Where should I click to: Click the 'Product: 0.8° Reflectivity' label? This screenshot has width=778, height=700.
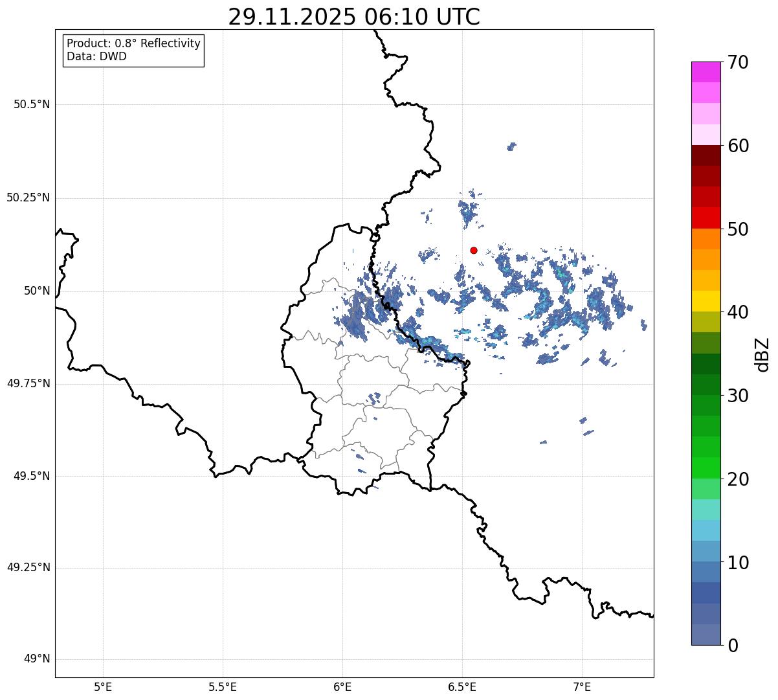(x=134, y=43)
